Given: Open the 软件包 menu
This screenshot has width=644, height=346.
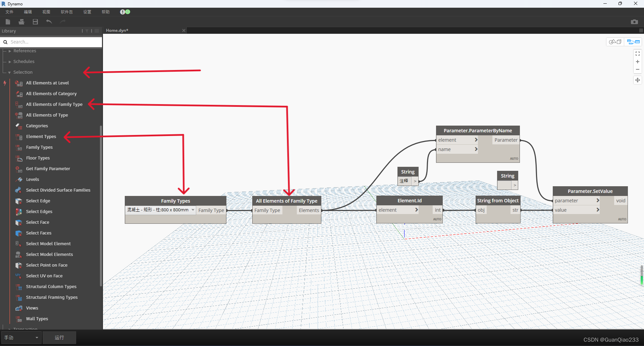Looking at the screenshot, I should point(67,12).
